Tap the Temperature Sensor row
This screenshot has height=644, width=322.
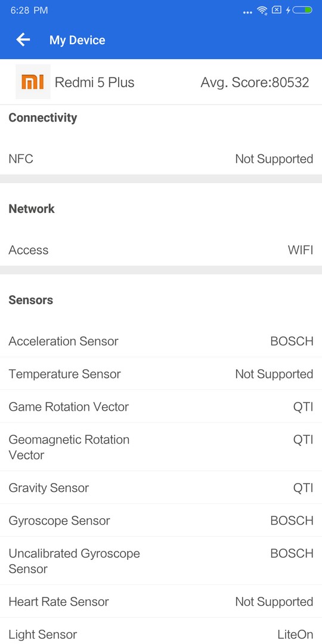coord(161,374)
